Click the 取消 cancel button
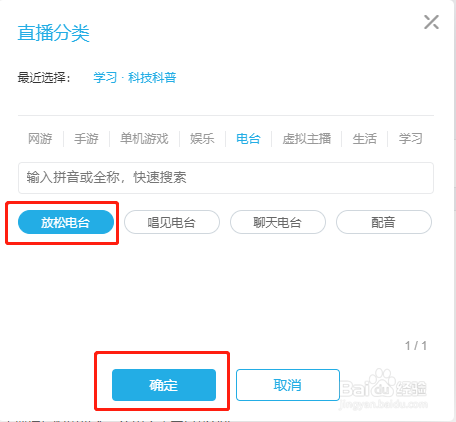The height and width of the screenshot is (422, 456). 288,385
